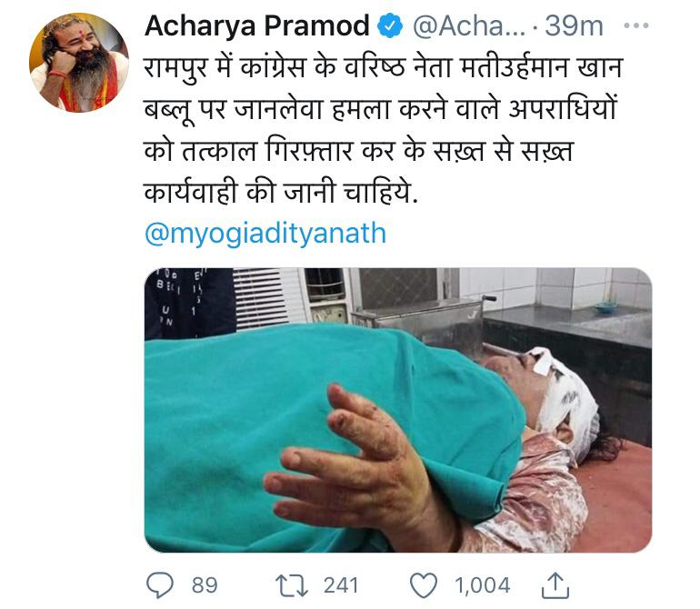Open the truncated @Acha... handle
Viewport: 700px width, 609px height.
click(469, 25)
